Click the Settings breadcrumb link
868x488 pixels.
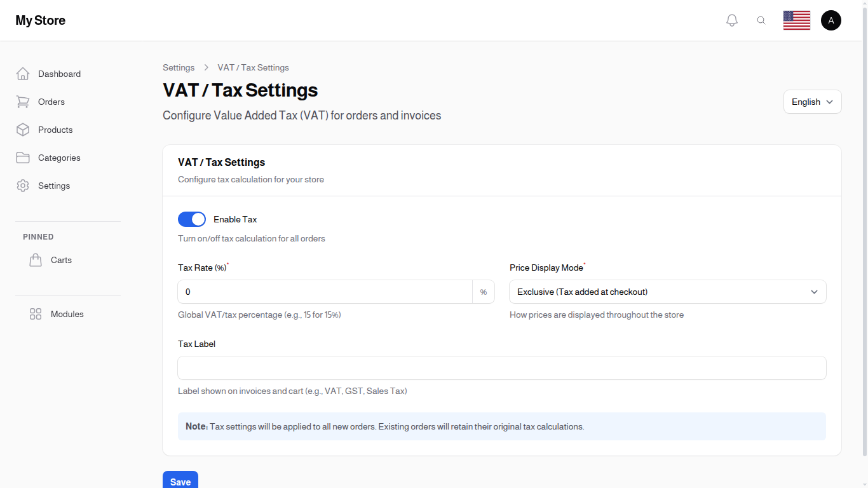coord(179,67)
